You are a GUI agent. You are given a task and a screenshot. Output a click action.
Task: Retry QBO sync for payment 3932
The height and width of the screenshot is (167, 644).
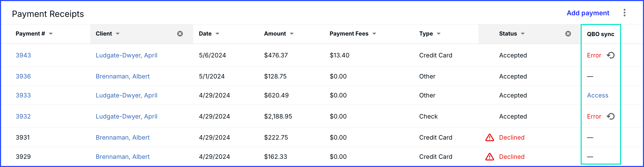(x=611, y=116)
